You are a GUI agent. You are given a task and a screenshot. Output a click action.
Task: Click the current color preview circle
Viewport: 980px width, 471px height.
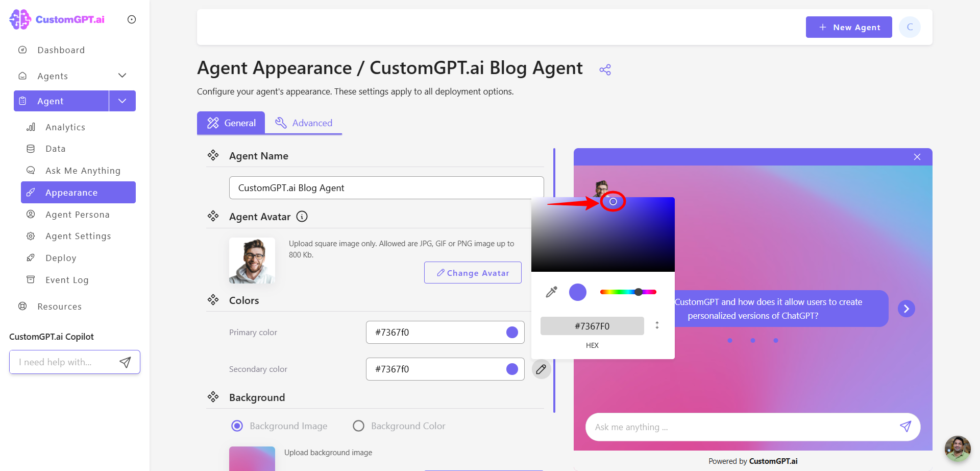coord(578,292)
